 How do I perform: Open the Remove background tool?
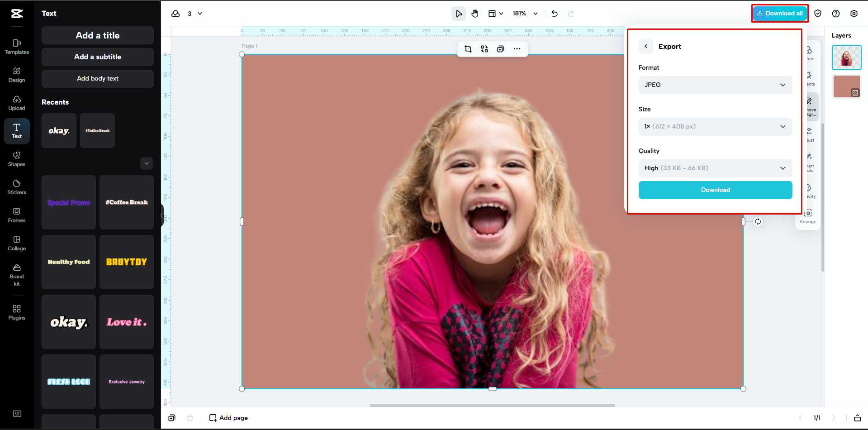(809, 106)
